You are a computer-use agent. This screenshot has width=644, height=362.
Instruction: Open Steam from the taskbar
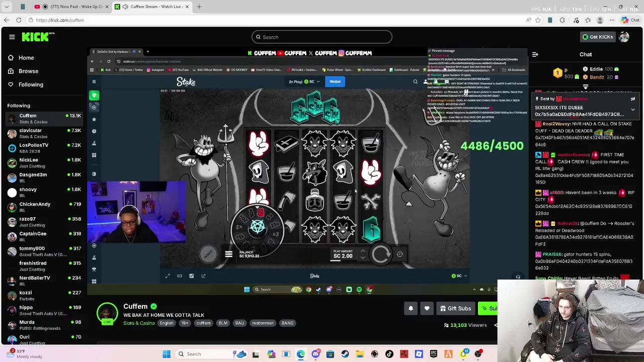point(345,354)
